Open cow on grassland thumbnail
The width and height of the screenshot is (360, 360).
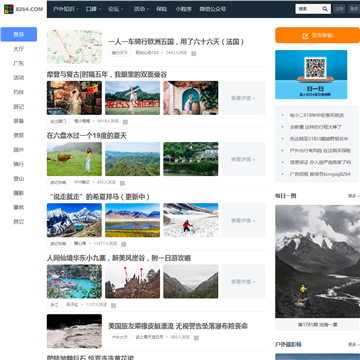[x=74, y=159]
